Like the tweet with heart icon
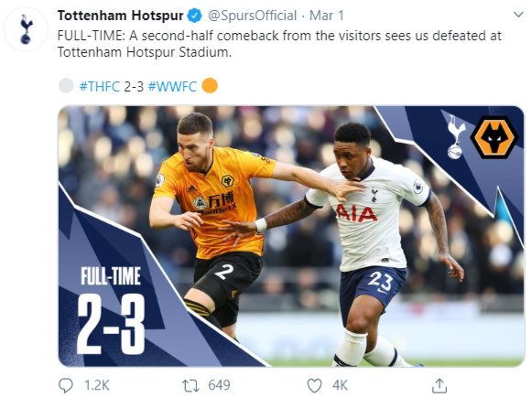This screenshot has width=532, height=397. (x=314, y=386)
